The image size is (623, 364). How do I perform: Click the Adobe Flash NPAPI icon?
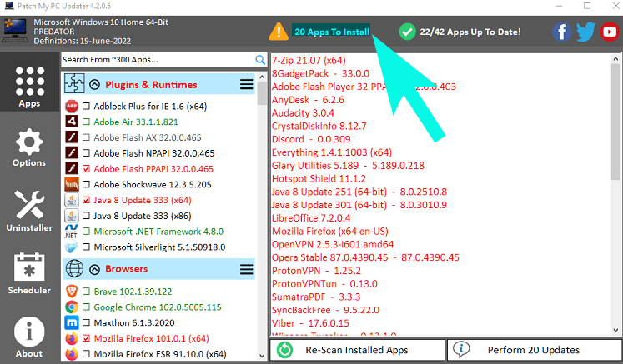pos(72,152)
